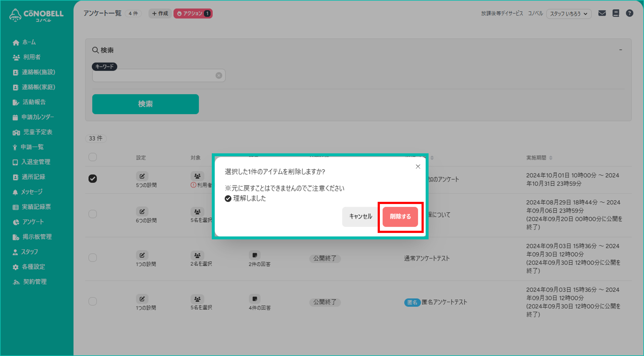The image size is (644, 356).
Task: Open 児童予定表 in sidebar
Action: click(32, 132)
